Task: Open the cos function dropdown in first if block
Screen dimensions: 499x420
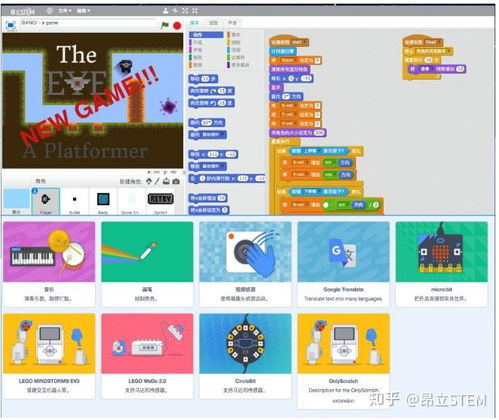Action: tap(330, 175)
